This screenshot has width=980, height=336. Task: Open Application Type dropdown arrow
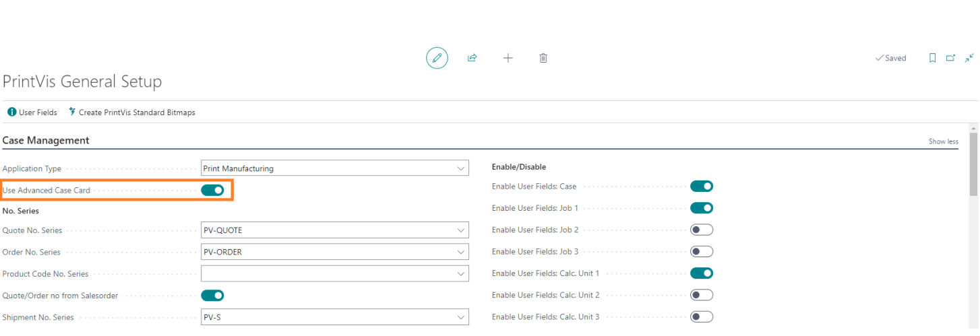[x=461, y=168]
